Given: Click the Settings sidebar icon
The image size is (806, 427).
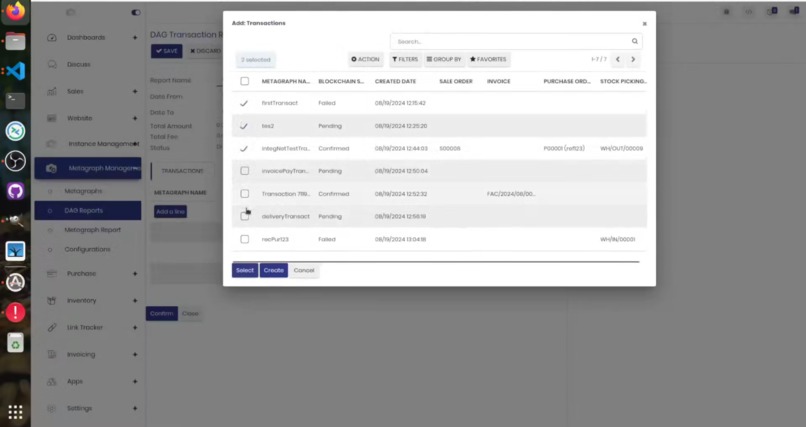Looking at the screenshot, I should coord(51,409).
